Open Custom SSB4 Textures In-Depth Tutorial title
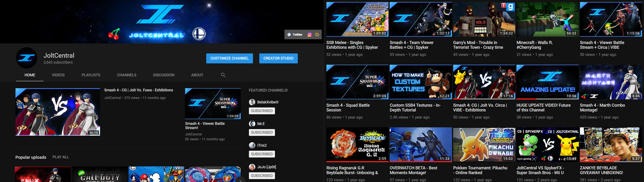The height and width of the screenshot is (182, 644). click(415, 108)
